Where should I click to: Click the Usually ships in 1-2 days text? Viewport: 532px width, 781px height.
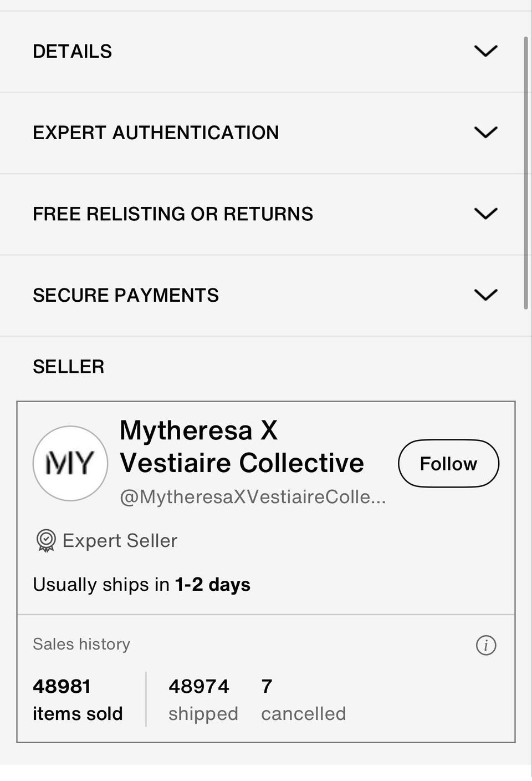click(141, 585)
